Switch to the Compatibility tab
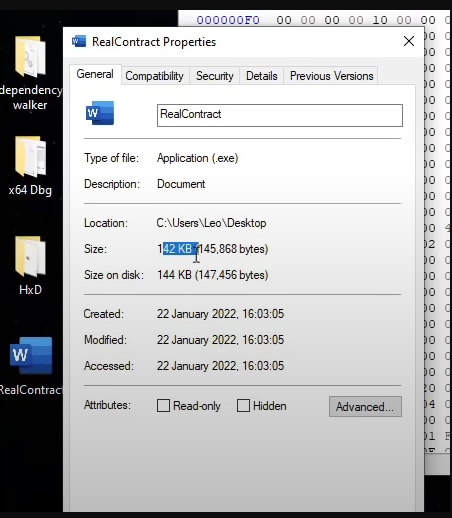 tap(155, 76)
